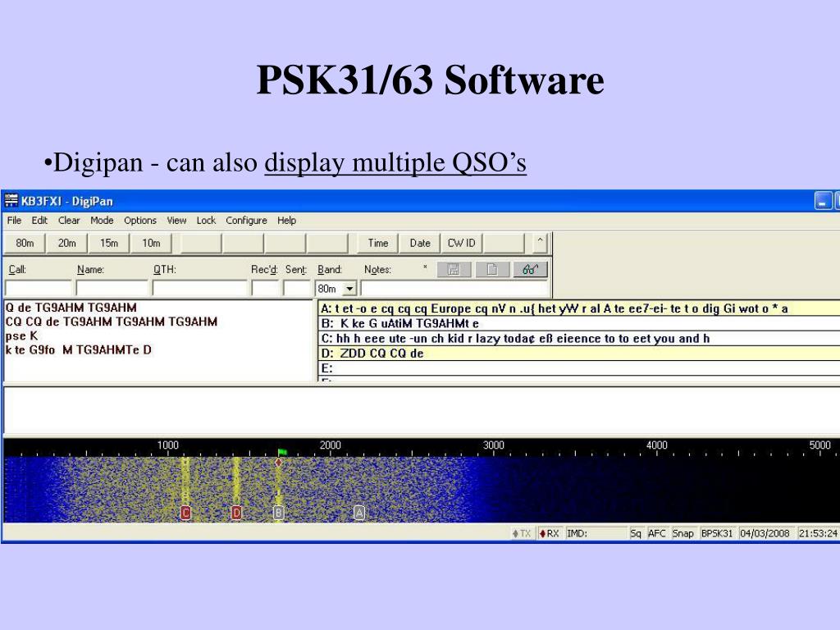Open the Help menu

pyautogui.click(x=286, y=220)
